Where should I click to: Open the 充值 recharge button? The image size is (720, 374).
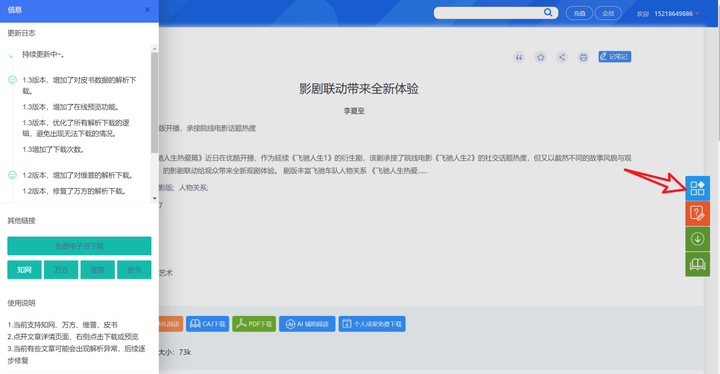coord(579,13)
